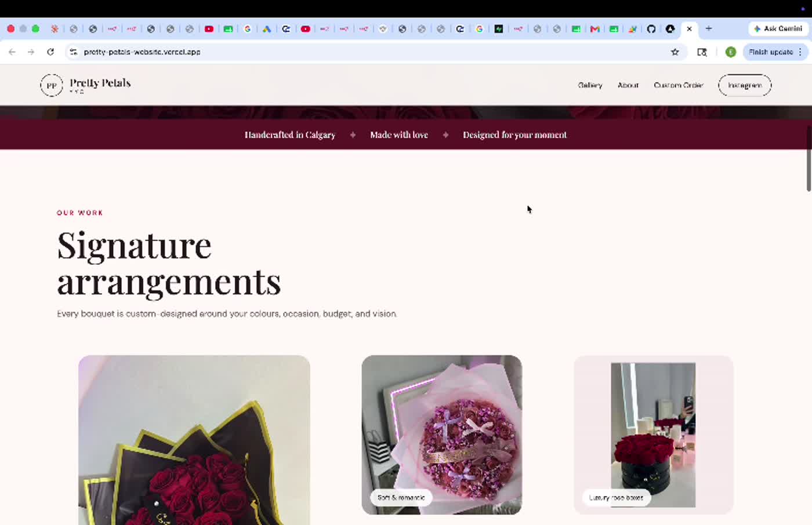Screen dimensions: 812x525
Task: Open Google Lens search icon in toolbar
Action: pyautogui.click(x=702, y=52)
